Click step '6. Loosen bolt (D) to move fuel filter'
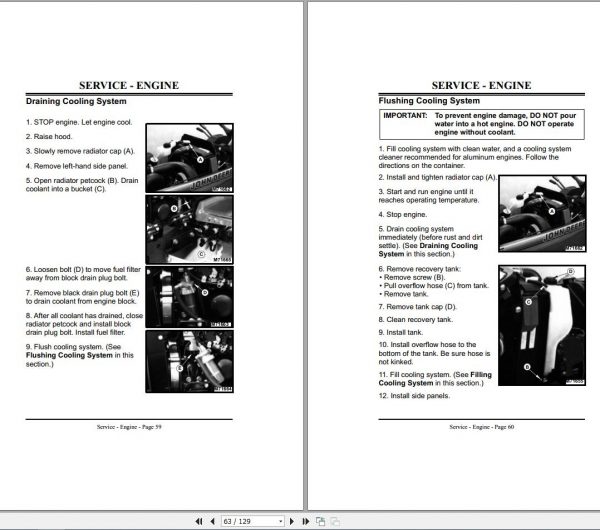The width and height of the screenshot is (600, 530). pos(83,274)
